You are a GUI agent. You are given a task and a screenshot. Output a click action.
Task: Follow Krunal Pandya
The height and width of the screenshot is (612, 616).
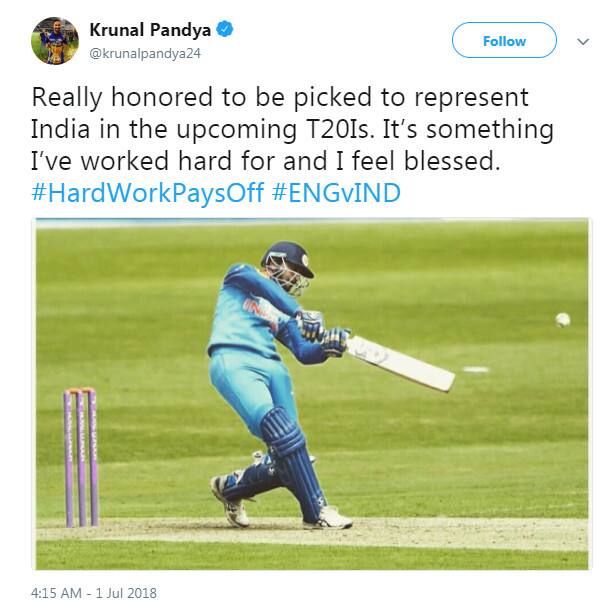pos(504,41)
